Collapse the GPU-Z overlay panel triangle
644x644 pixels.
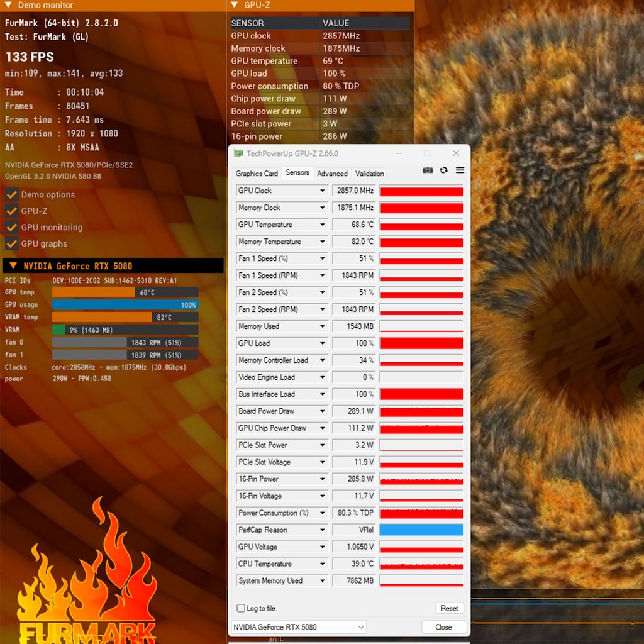(x=234, y=5)
